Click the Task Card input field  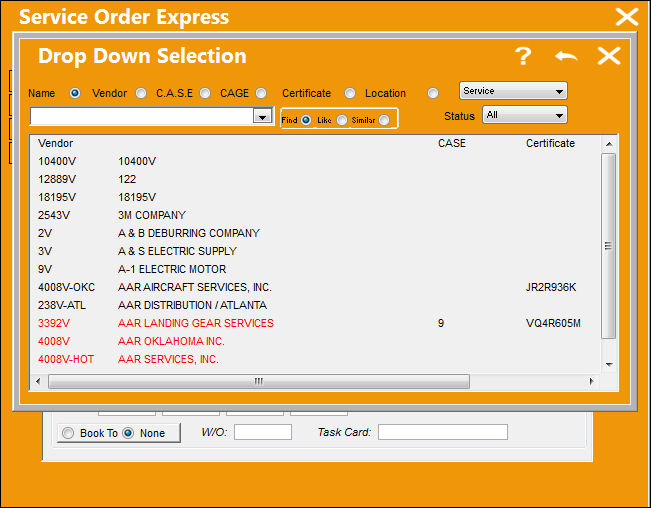[x=443, y=432]
